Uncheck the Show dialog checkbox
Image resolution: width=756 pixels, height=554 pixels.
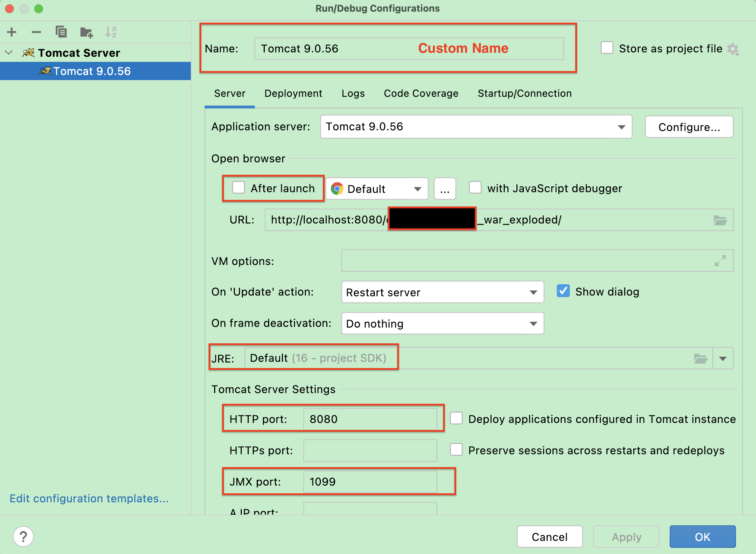pyautogui.click(x=563, y=291)
